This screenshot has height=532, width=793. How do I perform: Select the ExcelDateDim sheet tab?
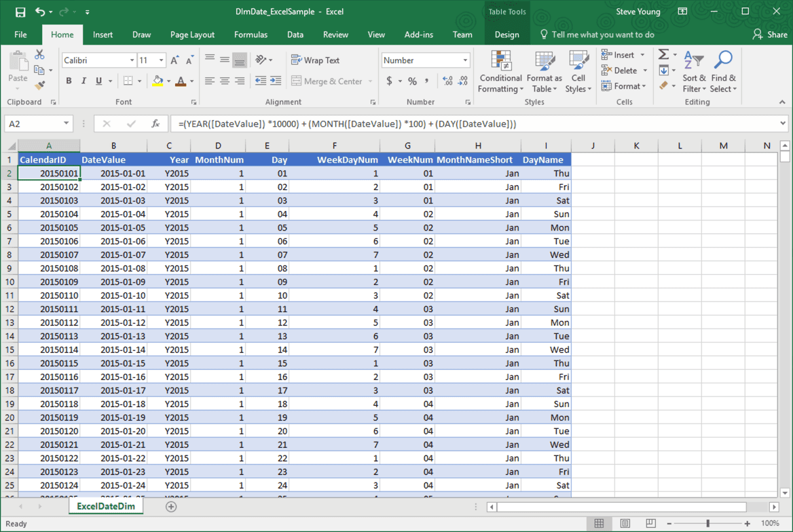pos(106,506)
